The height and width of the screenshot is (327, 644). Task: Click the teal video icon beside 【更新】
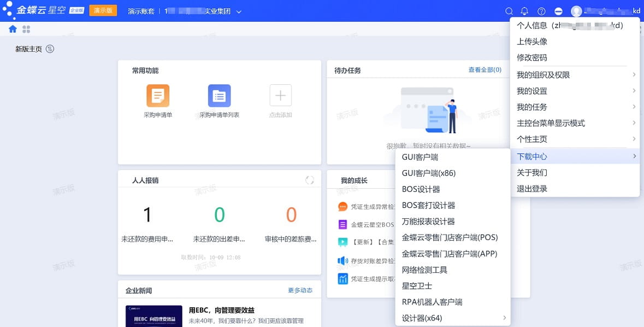click(x=342, y=242)
